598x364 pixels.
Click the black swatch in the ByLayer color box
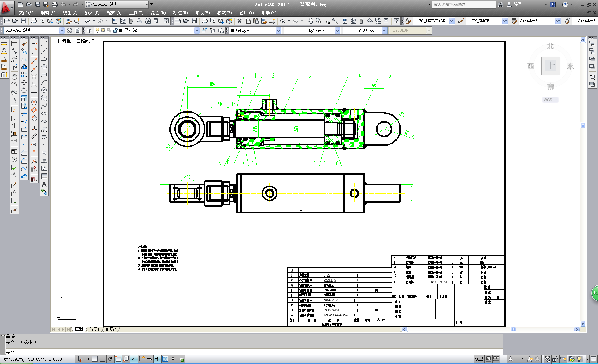232,31
